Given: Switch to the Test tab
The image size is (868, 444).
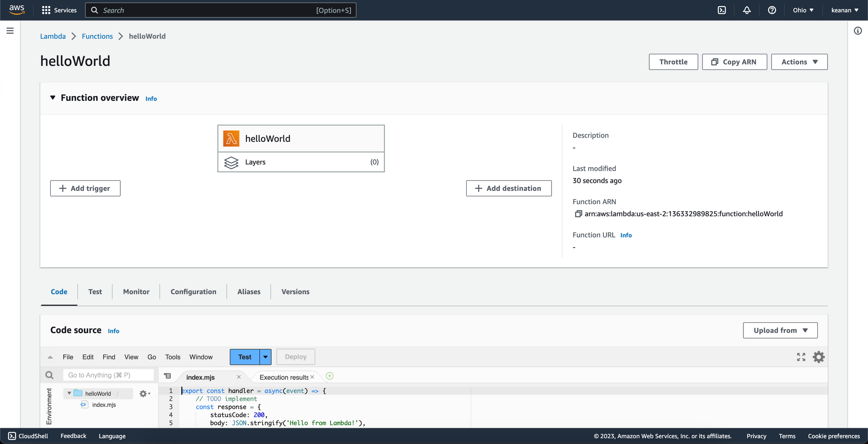Looking at the screenshot, I should click(x=95, y=292).
